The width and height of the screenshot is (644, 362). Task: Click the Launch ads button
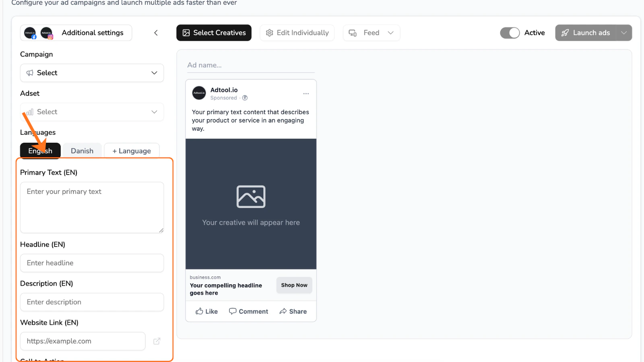click(x=586, y=33)
